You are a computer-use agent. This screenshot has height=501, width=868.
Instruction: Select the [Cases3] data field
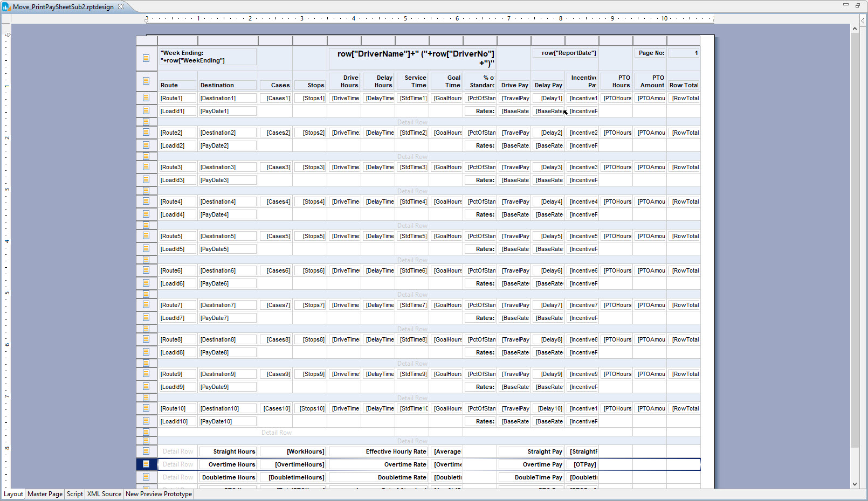(x=275, y=167)
